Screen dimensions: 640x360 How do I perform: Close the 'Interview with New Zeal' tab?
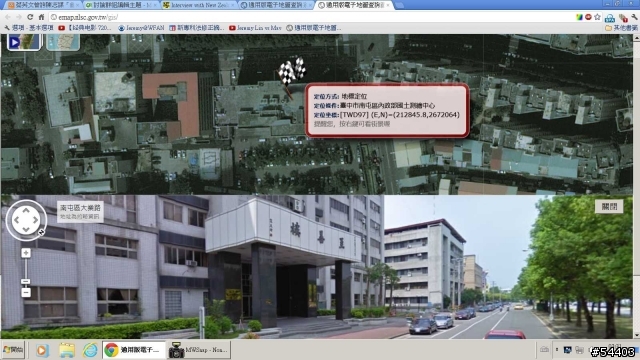(233, 5)
